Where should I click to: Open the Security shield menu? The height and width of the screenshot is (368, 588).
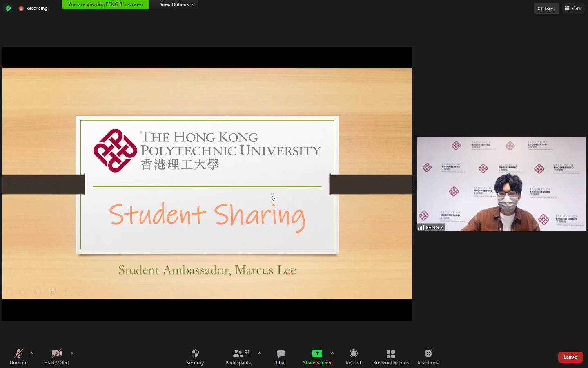click(x=195, y=357)
